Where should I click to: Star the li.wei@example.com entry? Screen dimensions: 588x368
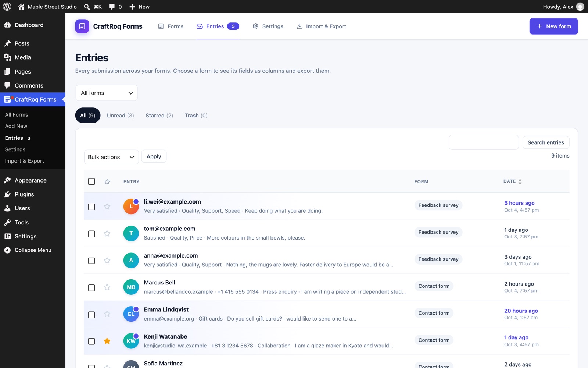click(x=107, y=206)
